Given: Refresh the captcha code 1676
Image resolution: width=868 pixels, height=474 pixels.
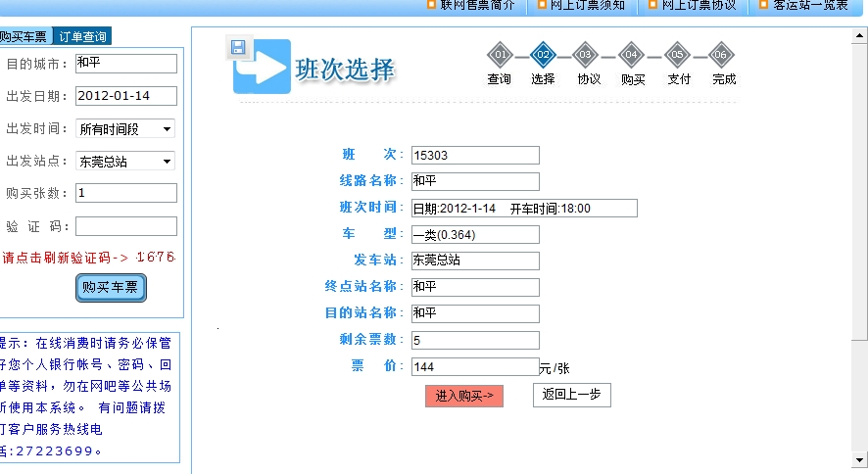Looking at the screenshot, I should click(156, 258).
